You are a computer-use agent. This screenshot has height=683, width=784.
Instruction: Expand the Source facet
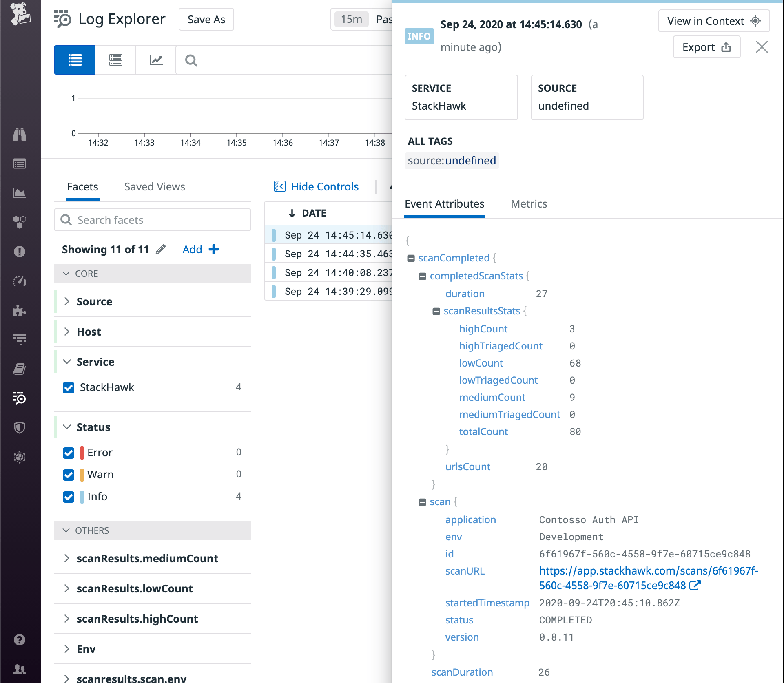(x=67, y=301)
